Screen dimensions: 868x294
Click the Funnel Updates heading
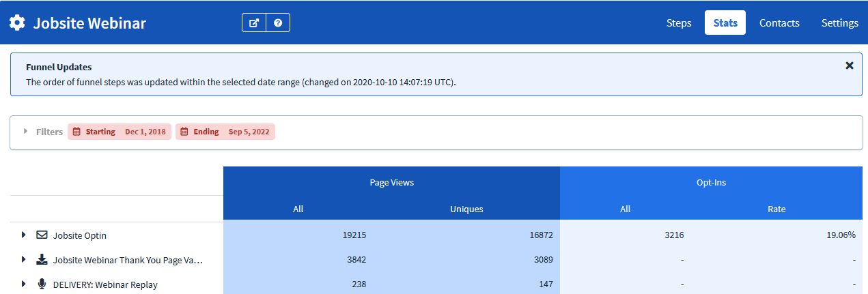click(x=59, y=68)
